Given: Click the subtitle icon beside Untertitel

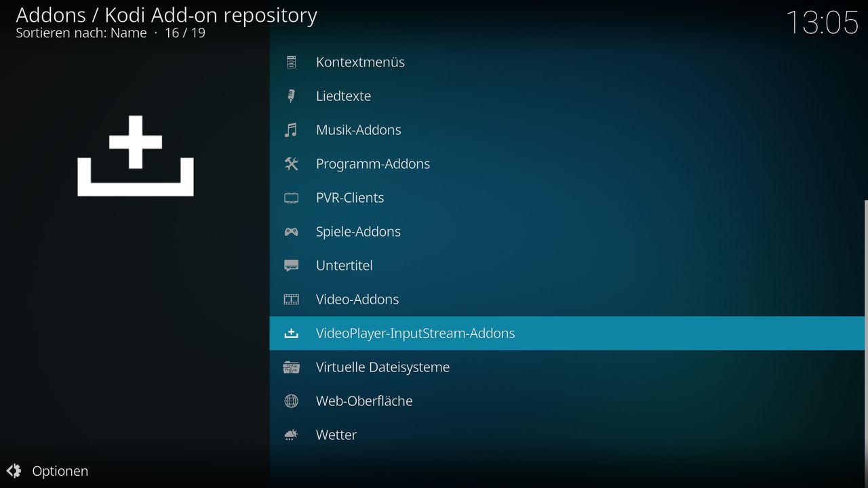Looking at the screenshot, I should pyautogui.click(x=291, y=266).
